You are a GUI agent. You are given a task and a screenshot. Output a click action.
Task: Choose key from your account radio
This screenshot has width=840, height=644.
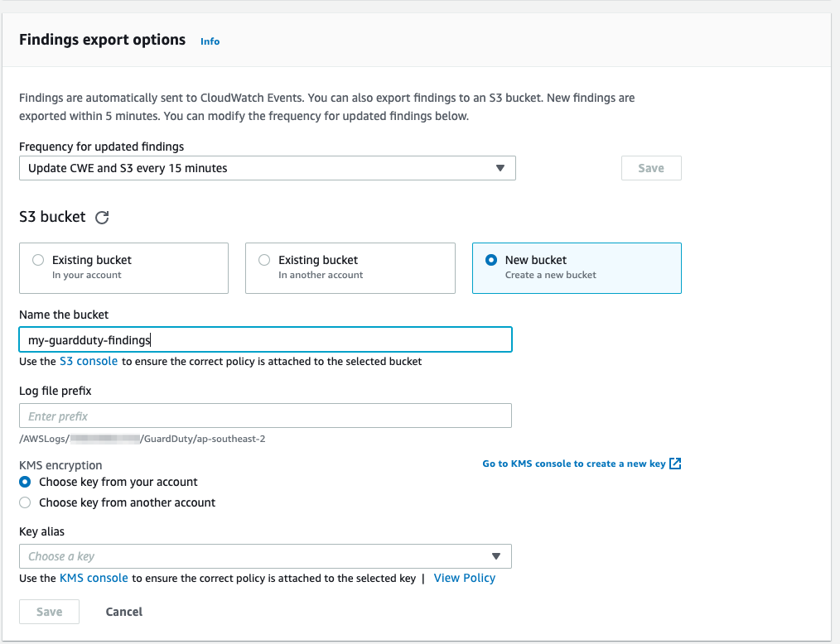pos(25,482)
